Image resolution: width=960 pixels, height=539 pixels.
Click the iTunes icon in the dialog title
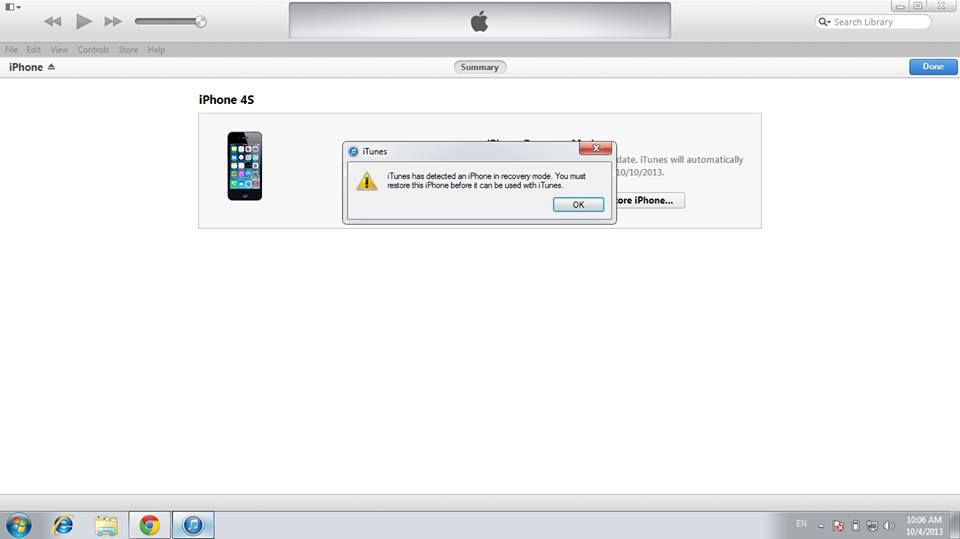point(353,151)
